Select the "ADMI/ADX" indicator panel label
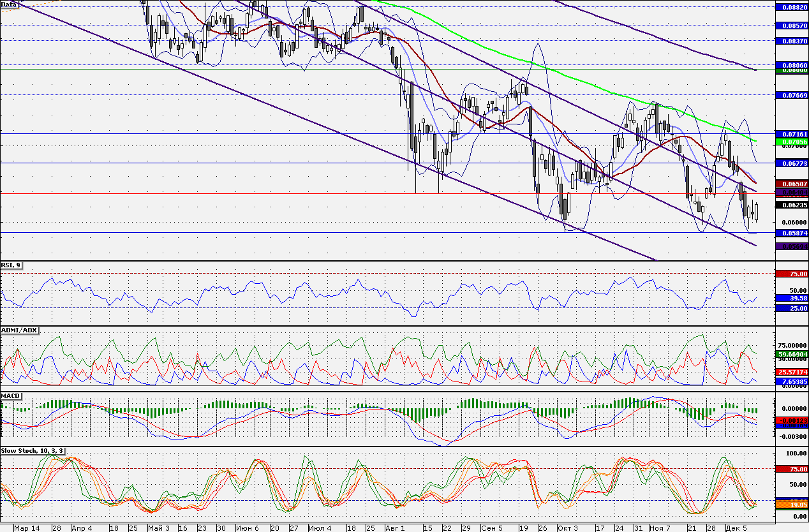 coord(19,330)
